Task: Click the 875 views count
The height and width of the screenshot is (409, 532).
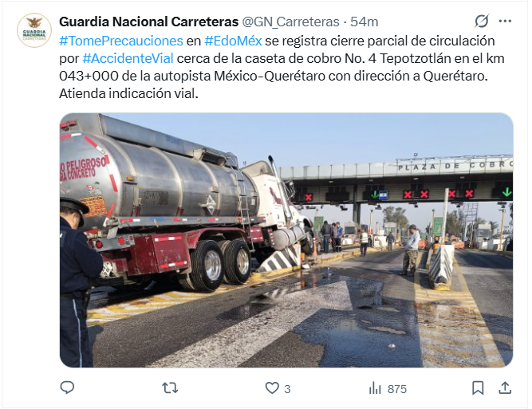Action: coord(397,388)
